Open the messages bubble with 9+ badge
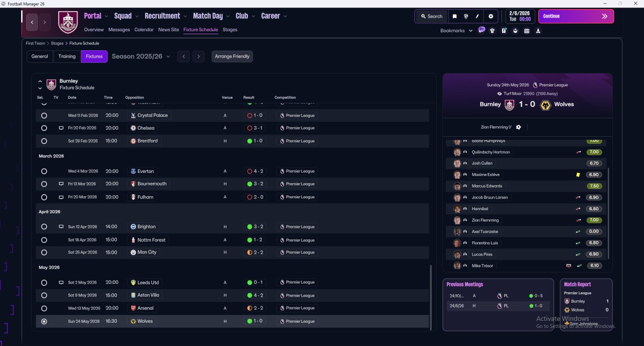Viewport: 644px width, 346px height. pos(481,30)
